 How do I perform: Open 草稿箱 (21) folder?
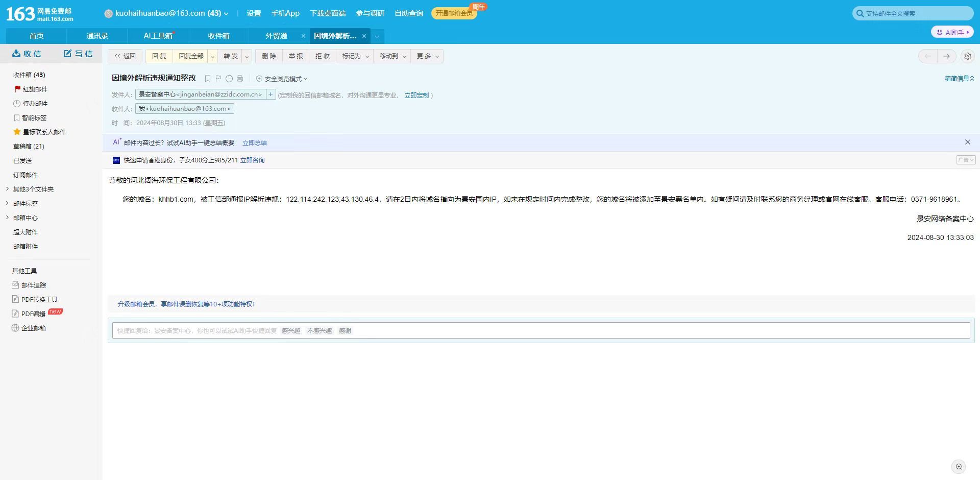(29, 146)
